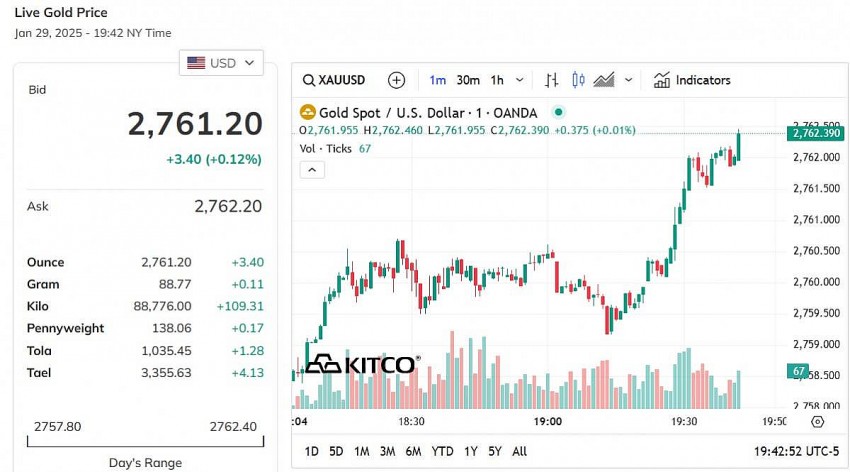The width and height of the screenshot is (850, 472).
Task: Switch chart to 30m interval
Action: 468,80
